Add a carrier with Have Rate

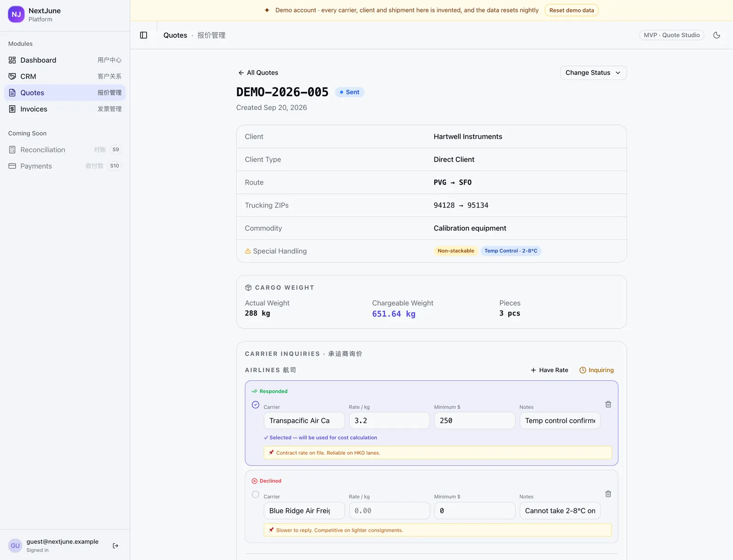pos(549,370)
